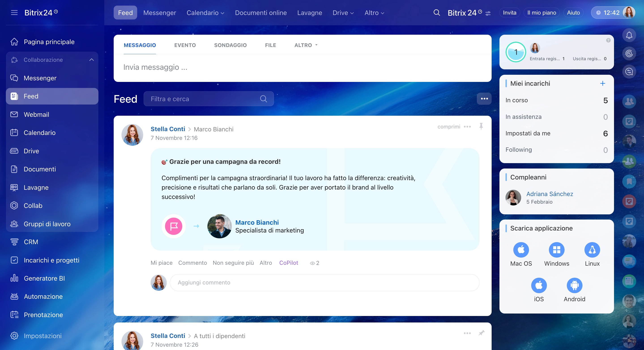Open CRM from the sidebar
Viewport: 644px width, 350px height.
pos(31,242)
